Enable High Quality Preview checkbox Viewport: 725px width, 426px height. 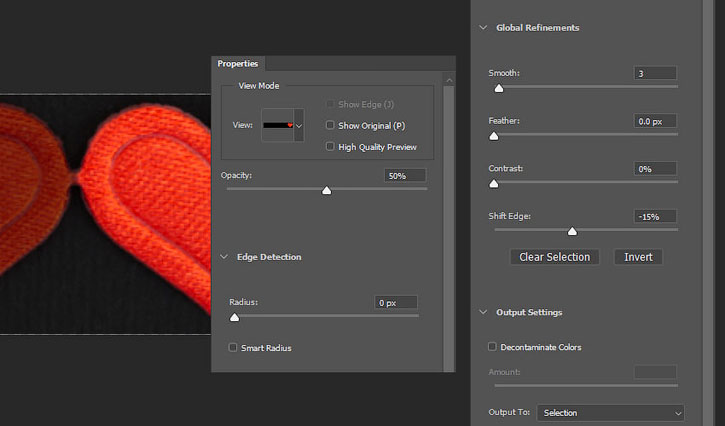[330, 146]
